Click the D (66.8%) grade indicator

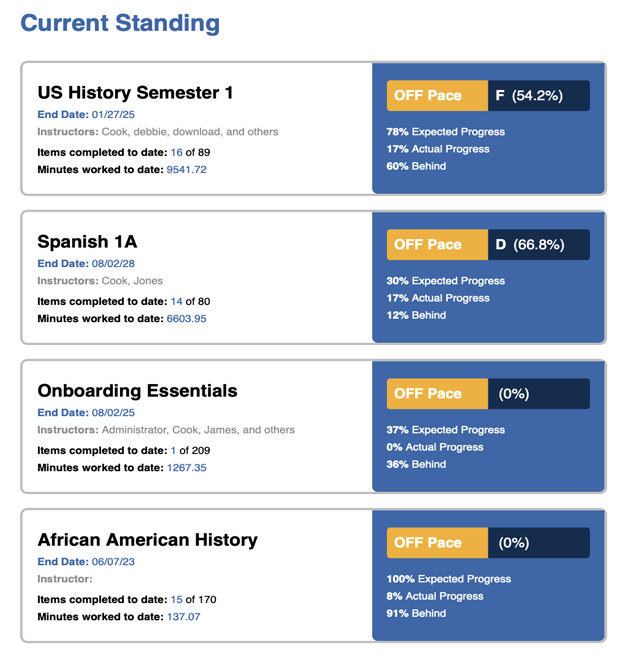coord(538,245)
